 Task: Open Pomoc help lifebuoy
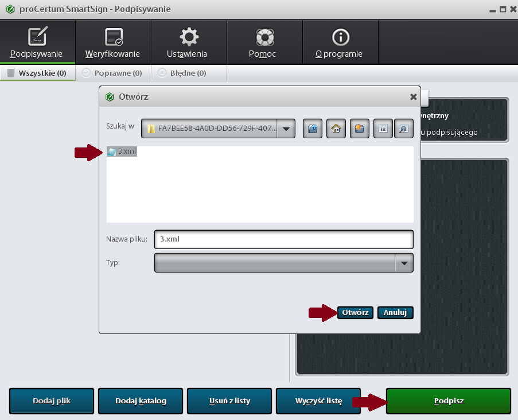263,43
